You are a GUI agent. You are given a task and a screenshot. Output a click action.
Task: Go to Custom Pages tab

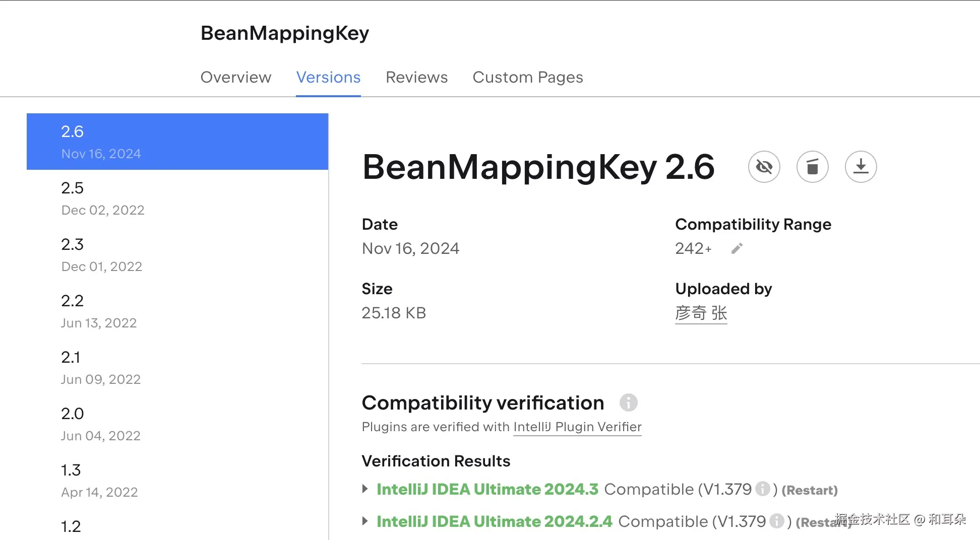(527, 77)
